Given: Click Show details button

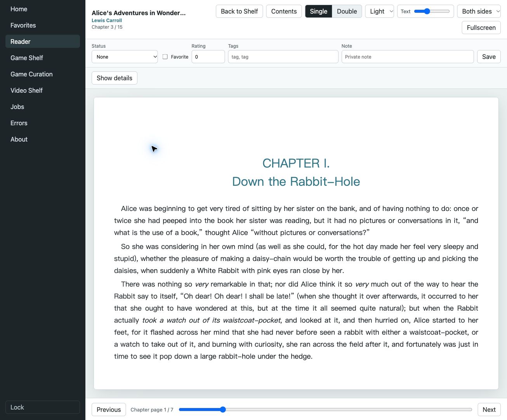Looking at the screenshot, I should click(115, 78).
